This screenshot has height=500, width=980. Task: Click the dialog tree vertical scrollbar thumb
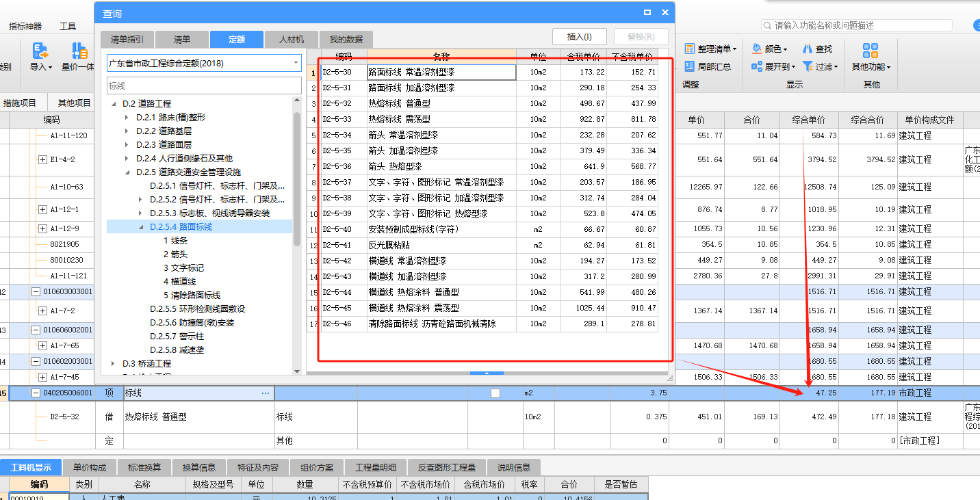point(297,178)
